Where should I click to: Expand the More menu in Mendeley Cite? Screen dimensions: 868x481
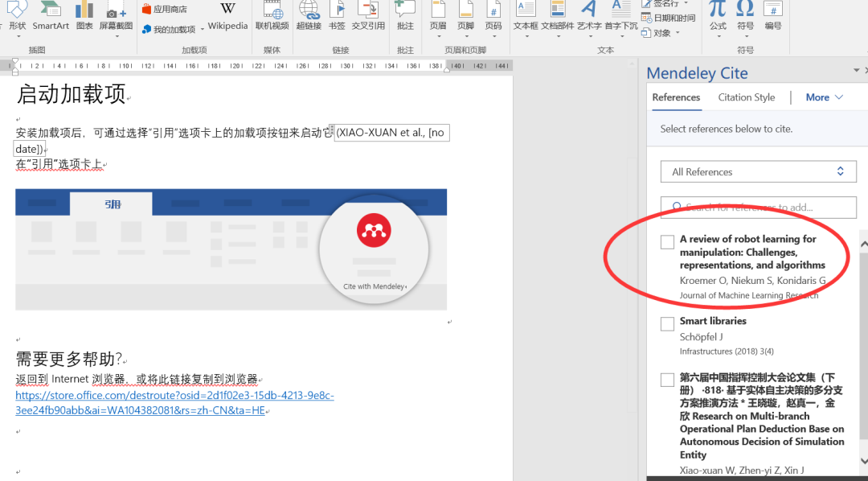tap(825, 97)
